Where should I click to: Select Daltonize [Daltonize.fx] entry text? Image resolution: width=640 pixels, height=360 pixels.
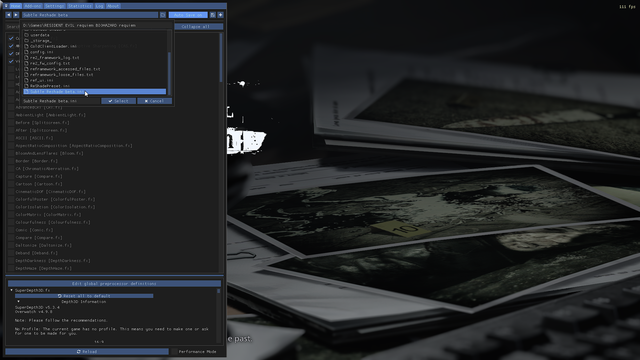point(43,245)
